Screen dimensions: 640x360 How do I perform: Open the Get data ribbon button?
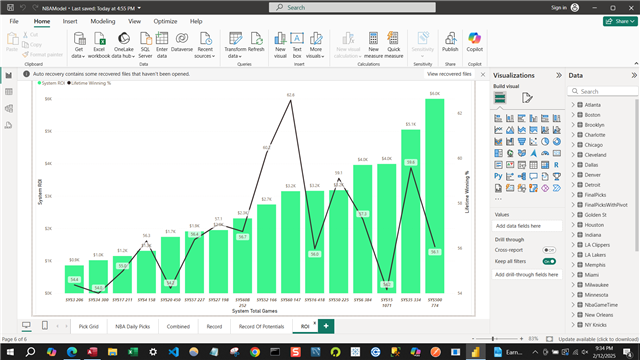[x=79, y=45]
